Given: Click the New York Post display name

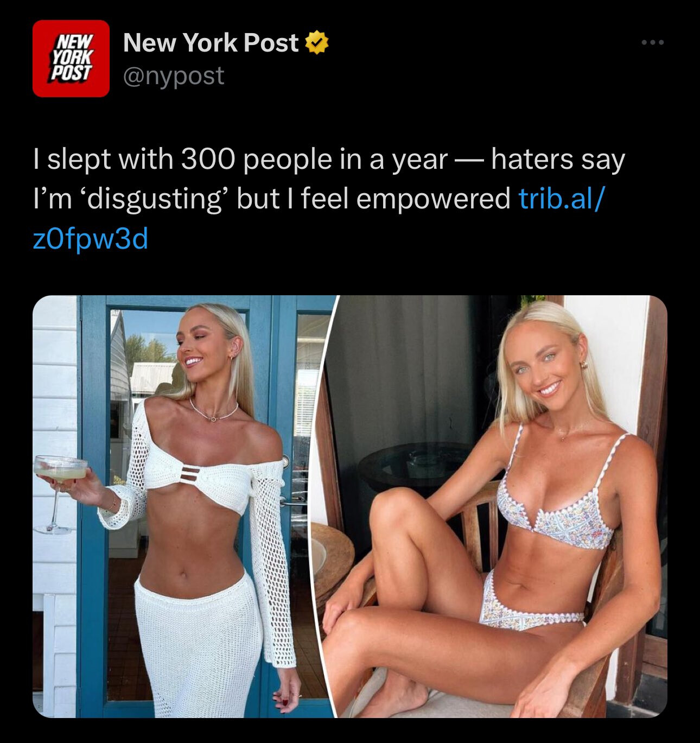Looking at the screenshot, I should (x=211, y=43).
